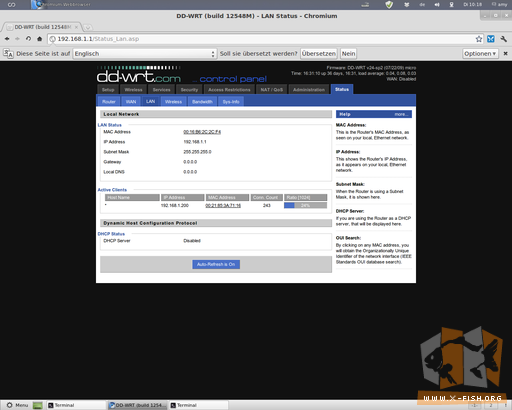Open a new browser tab
The width and height of the screenshot is (512, 410).
pos(87,27)
